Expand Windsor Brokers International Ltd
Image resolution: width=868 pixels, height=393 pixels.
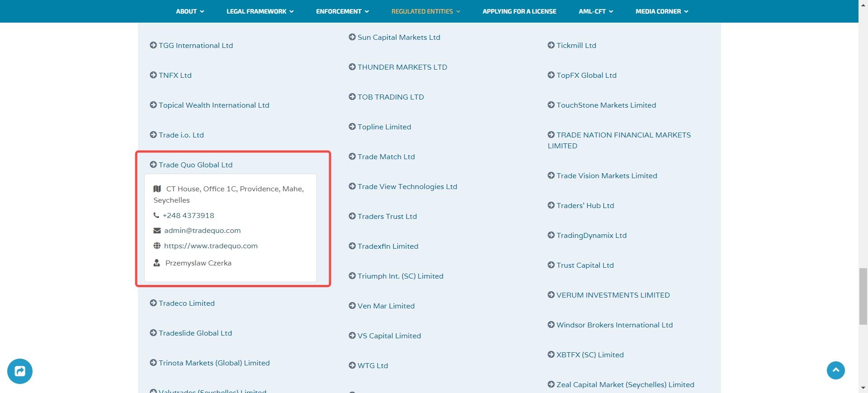[610, 325]
